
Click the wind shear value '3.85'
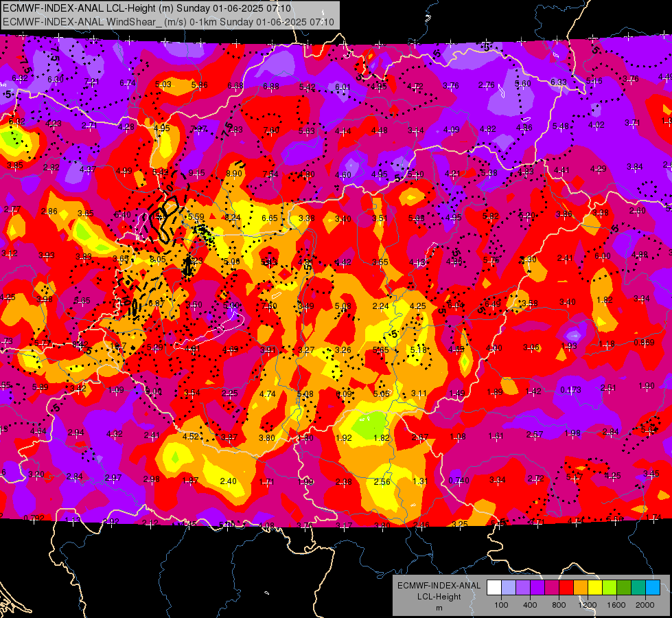point(15,165)
